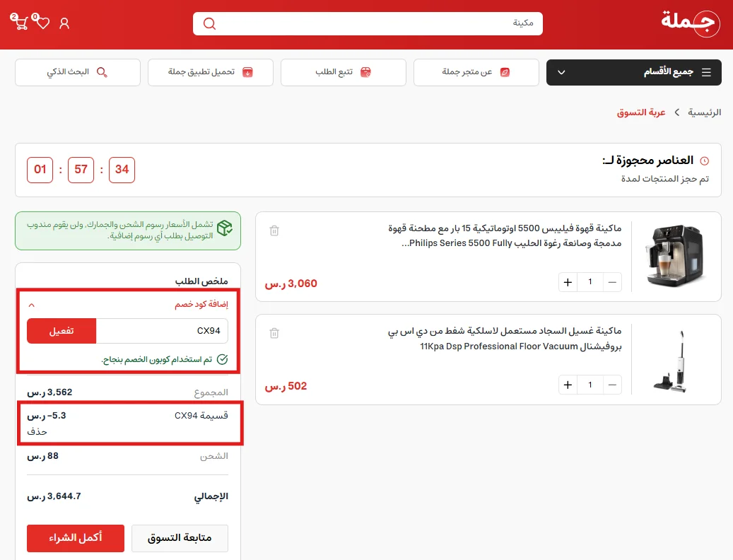This screenshot has width=733, height=560.
Task: Click the breadcrumb separator arrow
Action: point(676,112)
